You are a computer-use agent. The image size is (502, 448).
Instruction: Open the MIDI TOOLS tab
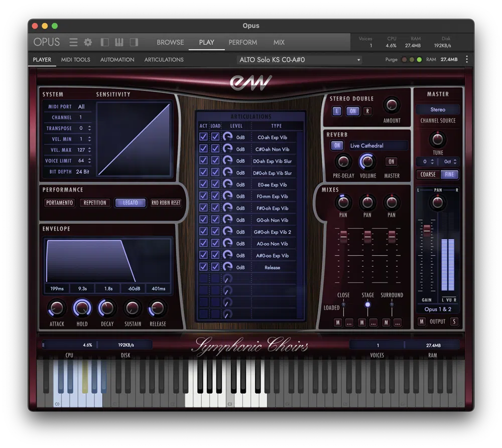click(76, 60)
